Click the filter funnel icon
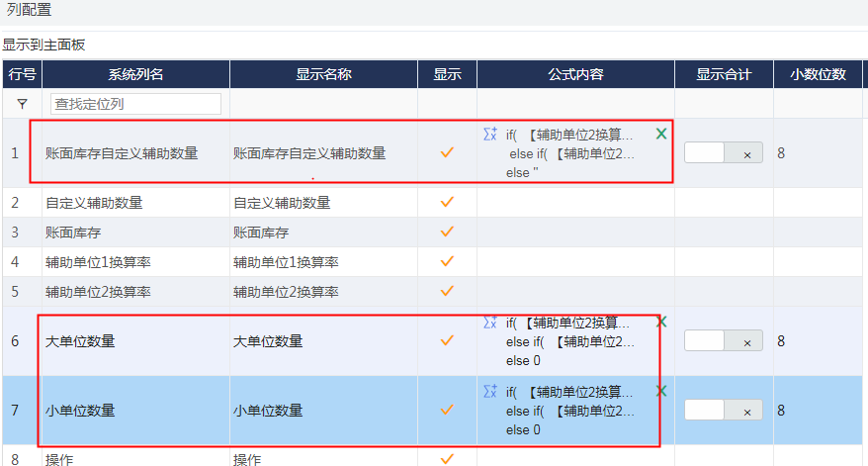This screenshot has height=466, width=868. [22, 103]
